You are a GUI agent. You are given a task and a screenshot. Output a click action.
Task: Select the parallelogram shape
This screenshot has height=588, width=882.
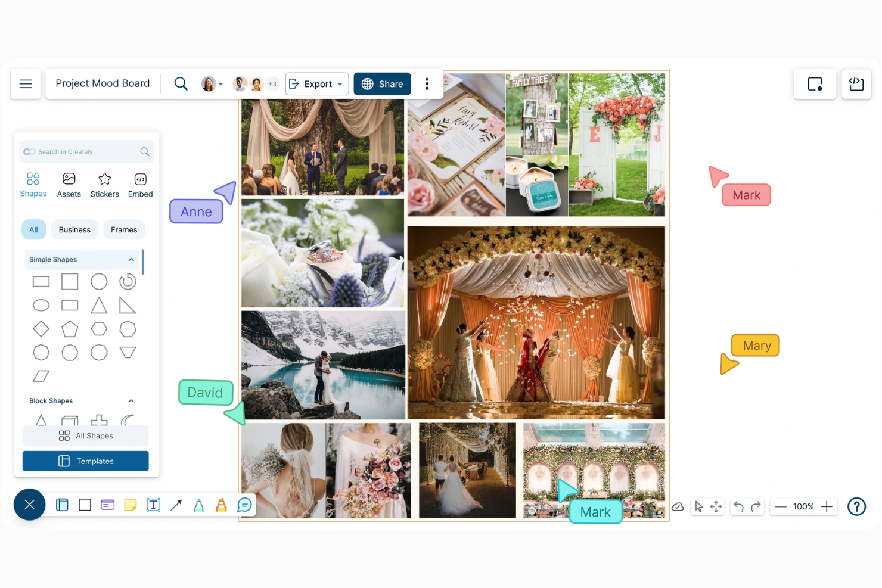[41, 376]
